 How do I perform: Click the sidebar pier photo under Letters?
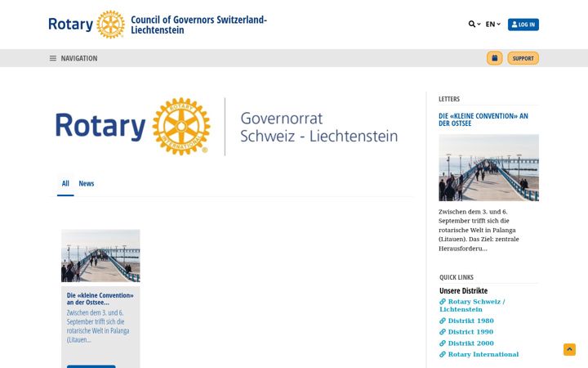(488, 168)
